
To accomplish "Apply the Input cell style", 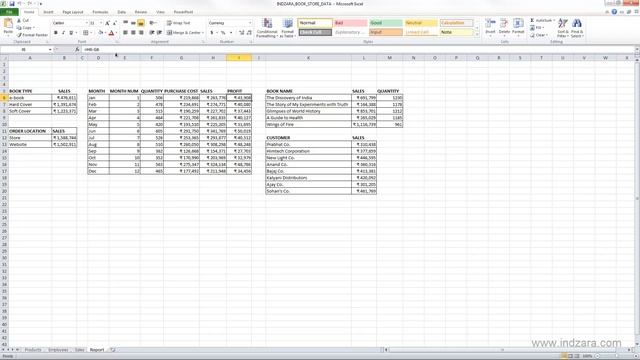I will 386,32.
